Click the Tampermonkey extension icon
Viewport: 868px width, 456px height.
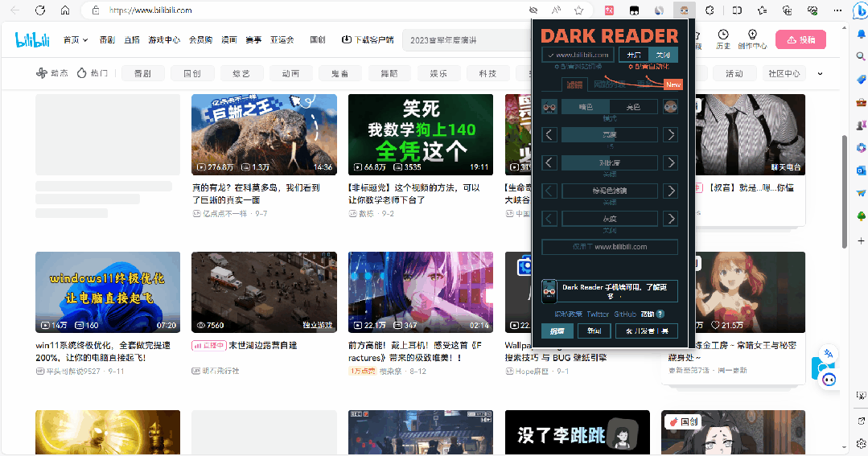[x=634, y=10]
